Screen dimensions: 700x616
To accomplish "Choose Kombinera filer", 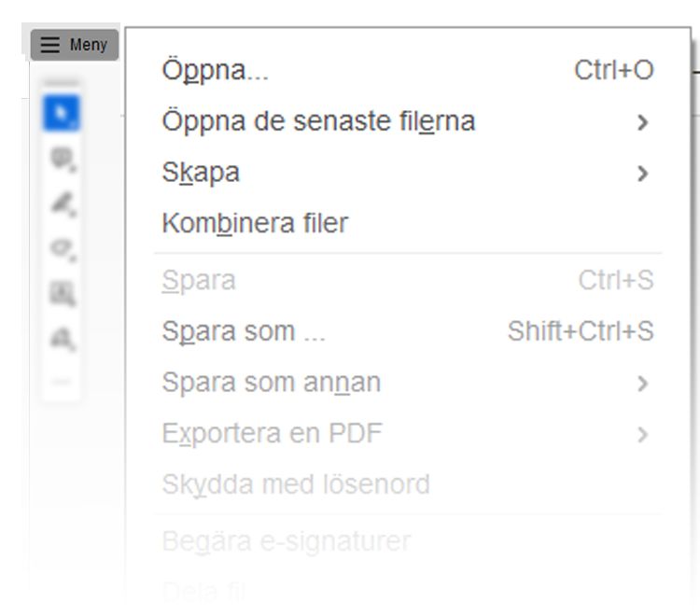I will [255, 224].
